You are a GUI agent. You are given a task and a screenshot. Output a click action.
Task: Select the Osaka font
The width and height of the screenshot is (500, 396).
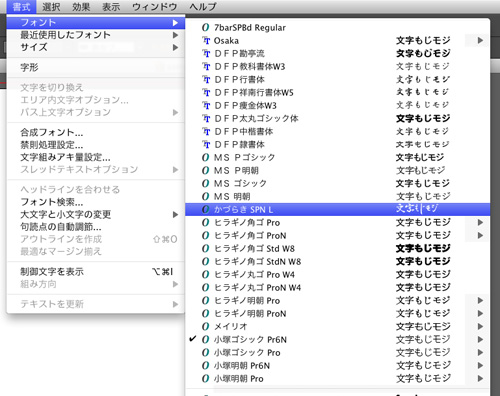point(337,40)
